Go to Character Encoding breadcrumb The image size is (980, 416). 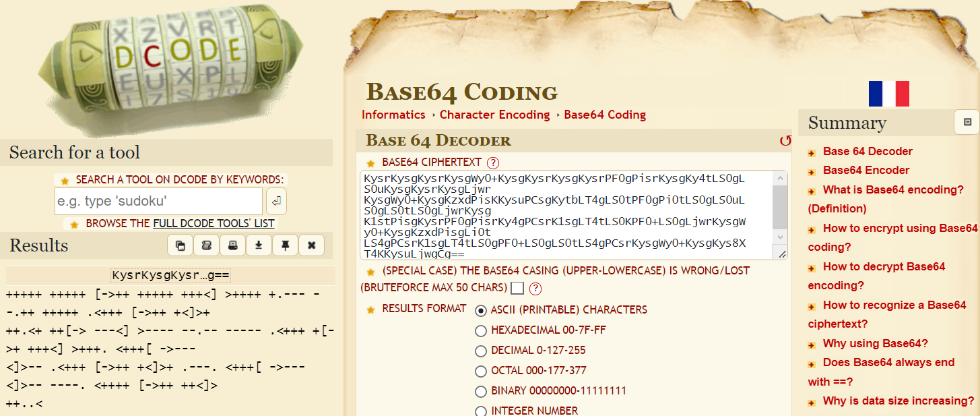(x=494, y=115)
